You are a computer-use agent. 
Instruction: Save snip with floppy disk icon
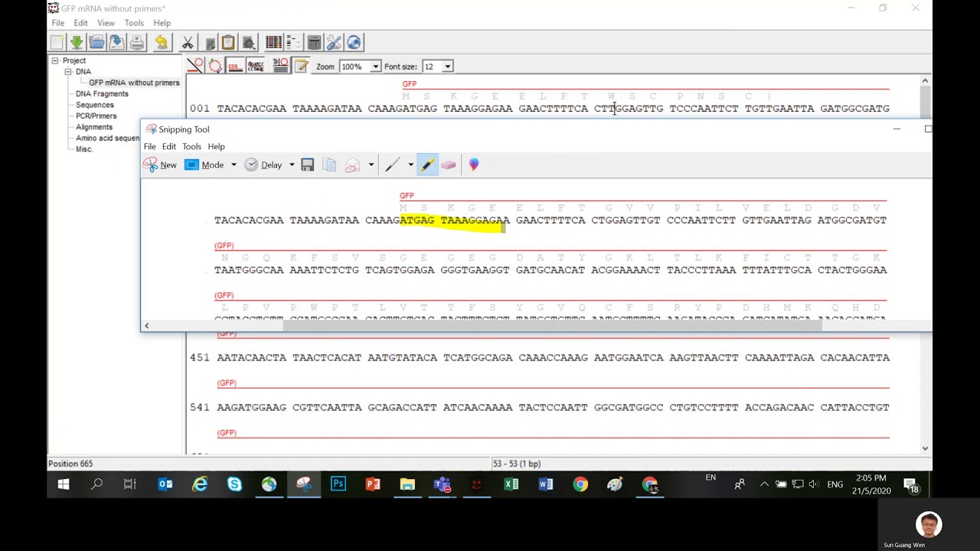coord(308,165)
